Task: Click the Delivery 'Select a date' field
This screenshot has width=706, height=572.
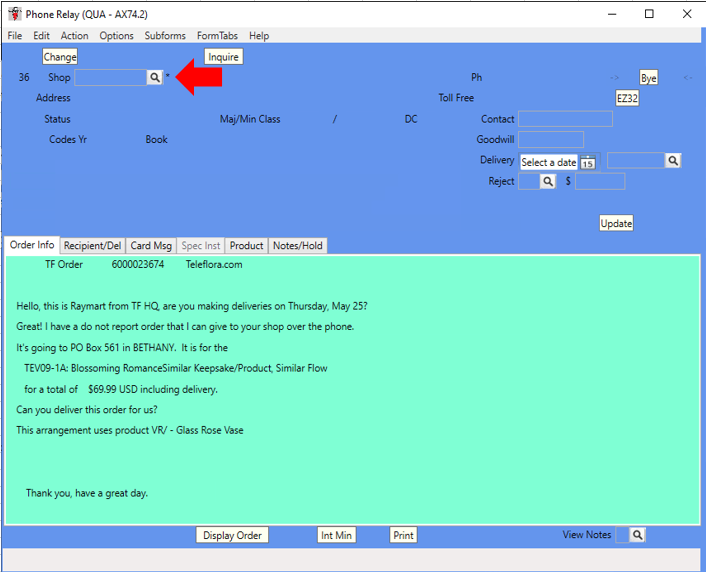Action: click(549, 162)
